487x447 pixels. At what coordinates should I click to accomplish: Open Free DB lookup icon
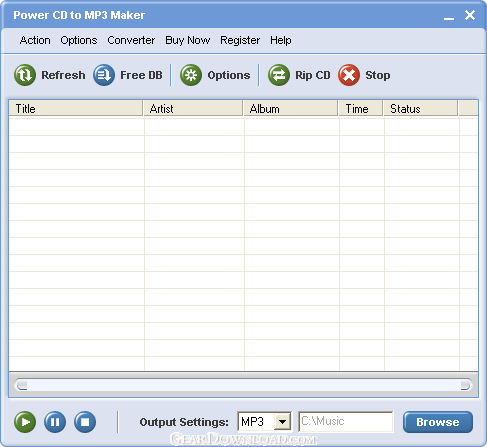[x=104, y=75]
